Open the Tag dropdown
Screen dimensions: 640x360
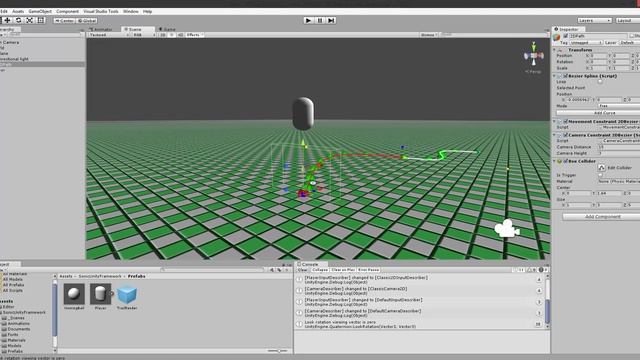pyautogui.click(x=586, y=42)
